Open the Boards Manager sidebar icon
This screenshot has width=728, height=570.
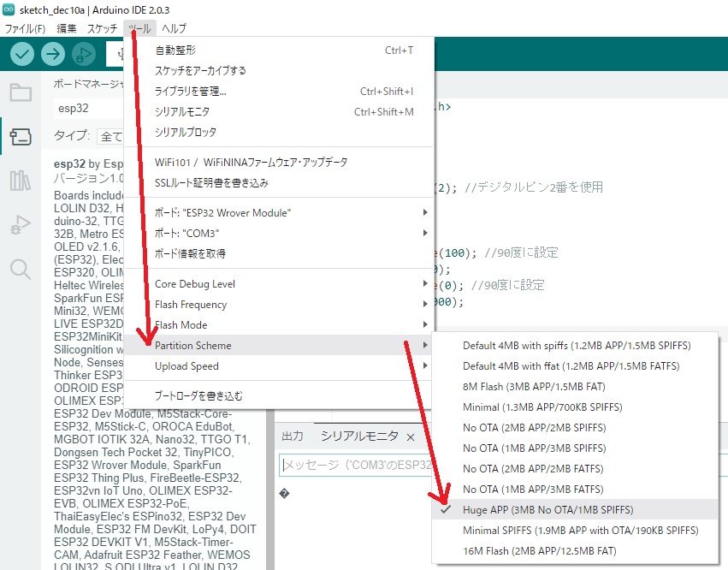[x=21, y=137]
